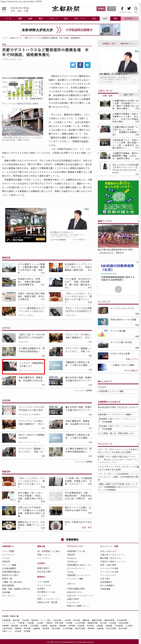
Task: Open the 文化・ライフ navigation item
Action: pyautogui.click(x=80, y=18)
